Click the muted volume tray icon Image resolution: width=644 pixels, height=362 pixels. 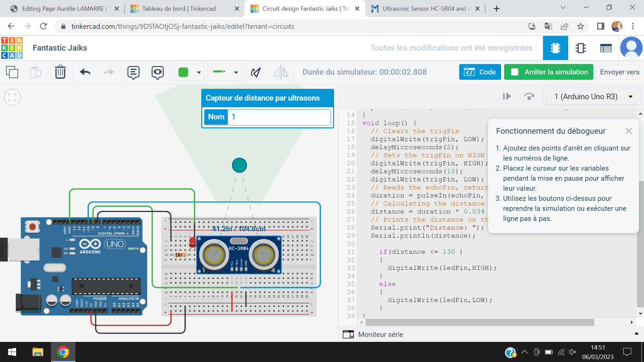[573, 352]
